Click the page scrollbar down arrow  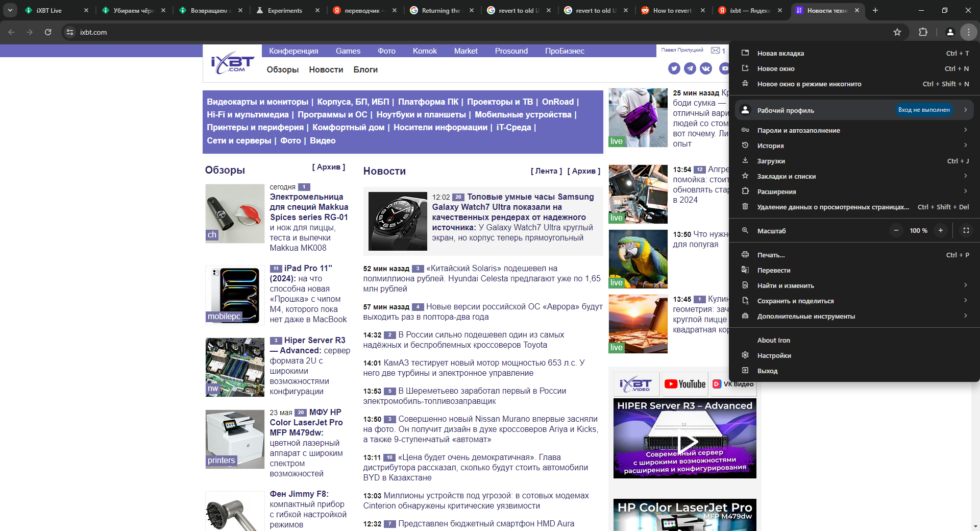pyautogui.click(x=976, y=526)
